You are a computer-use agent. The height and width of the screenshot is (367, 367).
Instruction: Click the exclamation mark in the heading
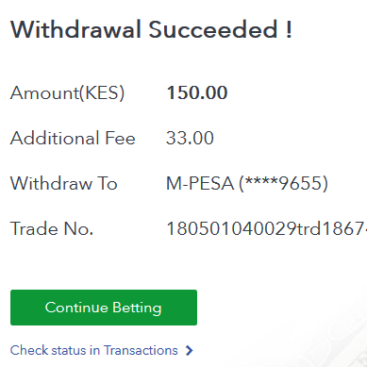point(289,30)
